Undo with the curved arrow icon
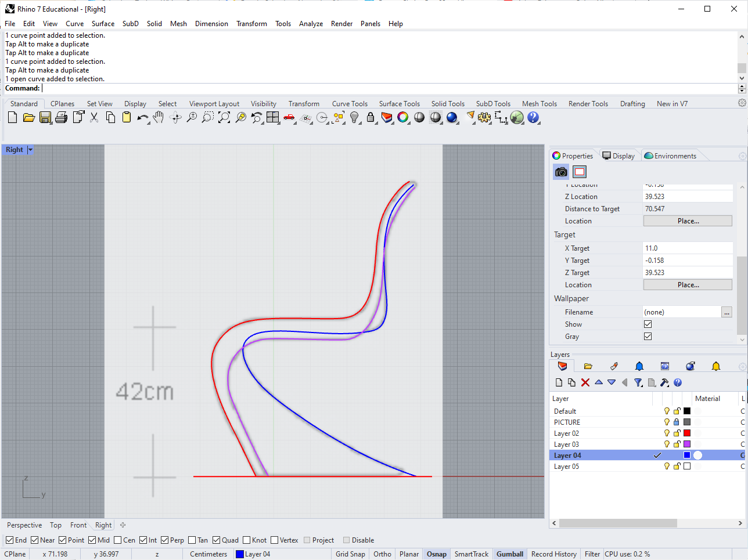The image size is (748, 560). click(x=143, y=118)
